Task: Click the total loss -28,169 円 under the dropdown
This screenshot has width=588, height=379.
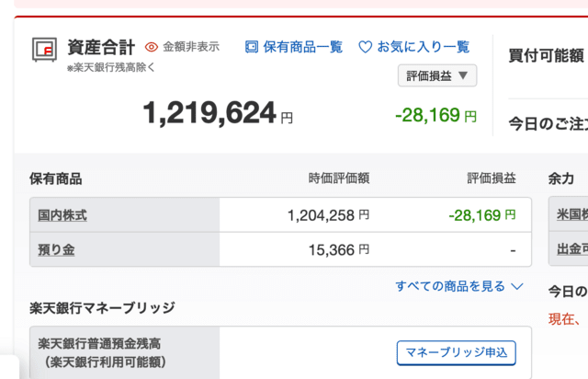Action: (x=435, y=115)
